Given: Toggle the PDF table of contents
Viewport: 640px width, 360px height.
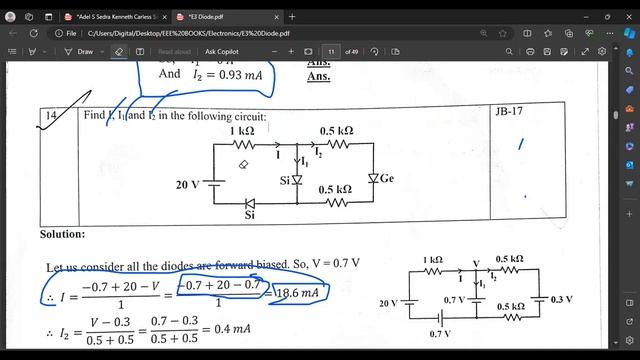Looking at the screenshot, I should coord(12,51).
